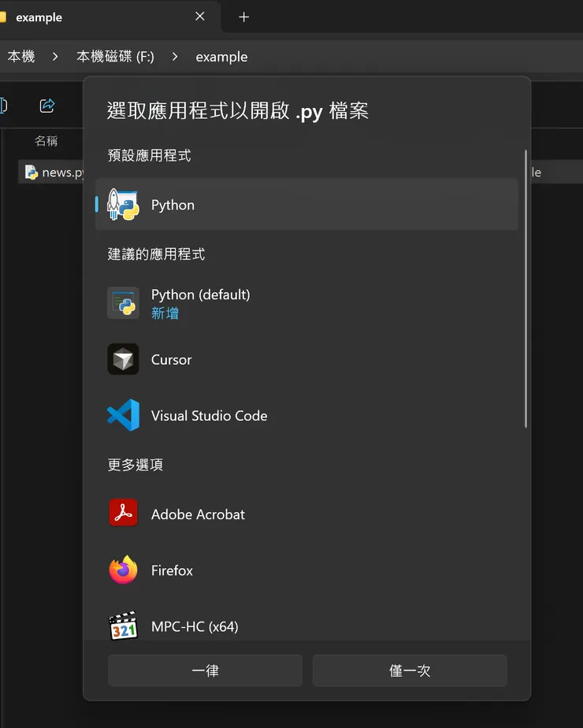Click the folder icon on example tab
This screenshot has width=583, height=728.
pyautogui.click(x=3, y=17)
